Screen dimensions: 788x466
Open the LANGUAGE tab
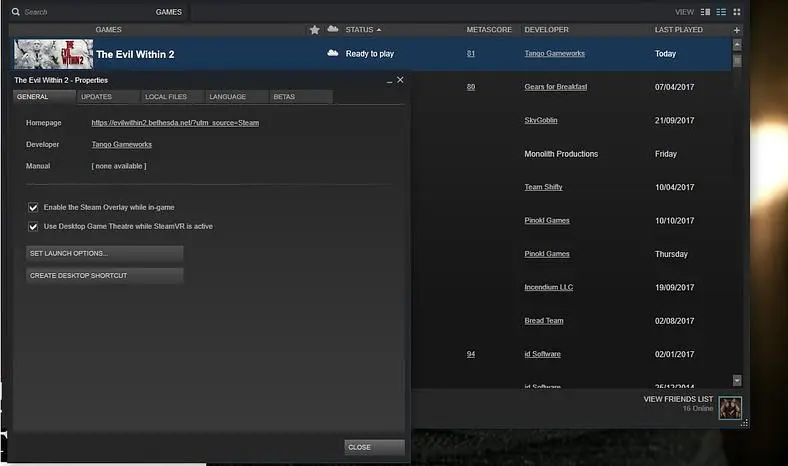click(236, 97)
